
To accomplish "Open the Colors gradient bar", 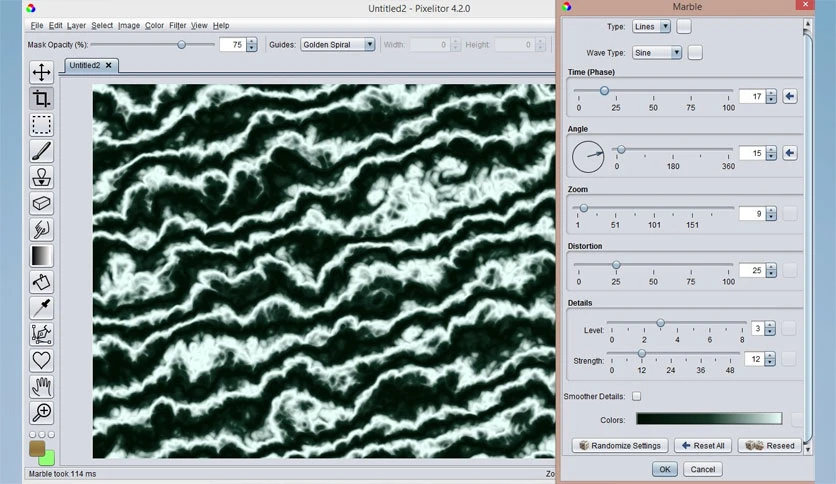I will (709, 418).
